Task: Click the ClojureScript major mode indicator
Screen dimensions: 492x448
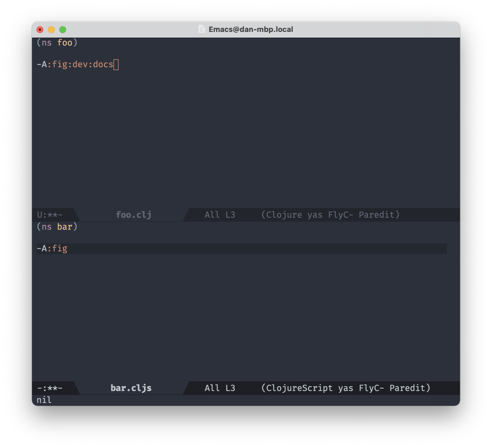Action: [299, 388]
